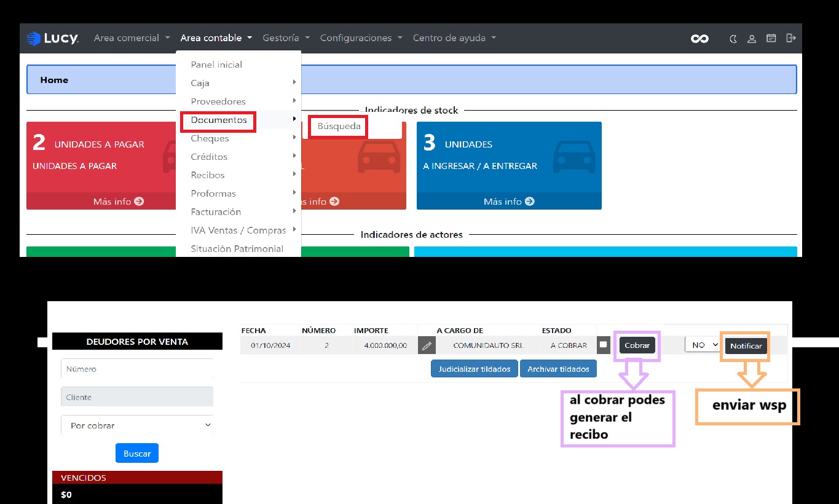The width and height of the screenshot is (839, 504).
Task: Select Documentos menu item
Action: 219,120
